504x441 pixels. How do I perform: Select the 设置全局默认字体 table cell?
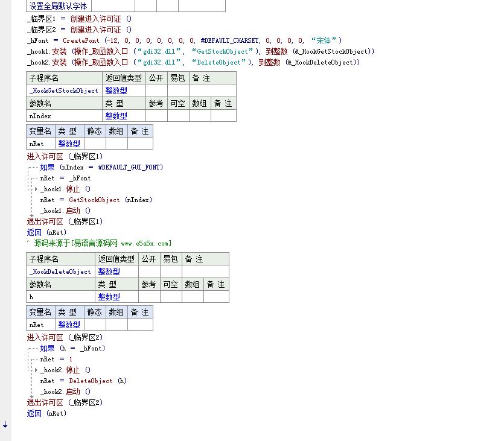59,6
